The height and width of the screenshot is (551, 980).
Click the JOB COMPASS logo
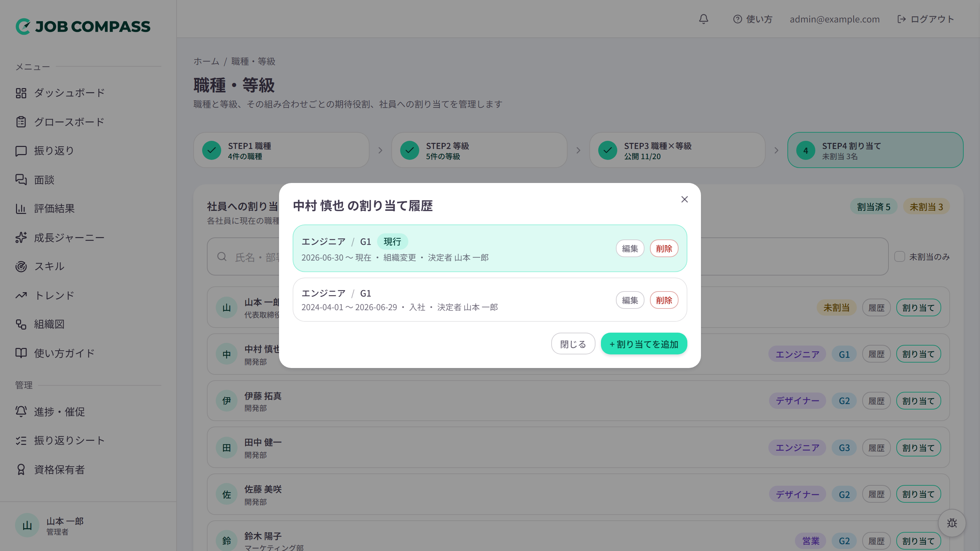point(83,26)
